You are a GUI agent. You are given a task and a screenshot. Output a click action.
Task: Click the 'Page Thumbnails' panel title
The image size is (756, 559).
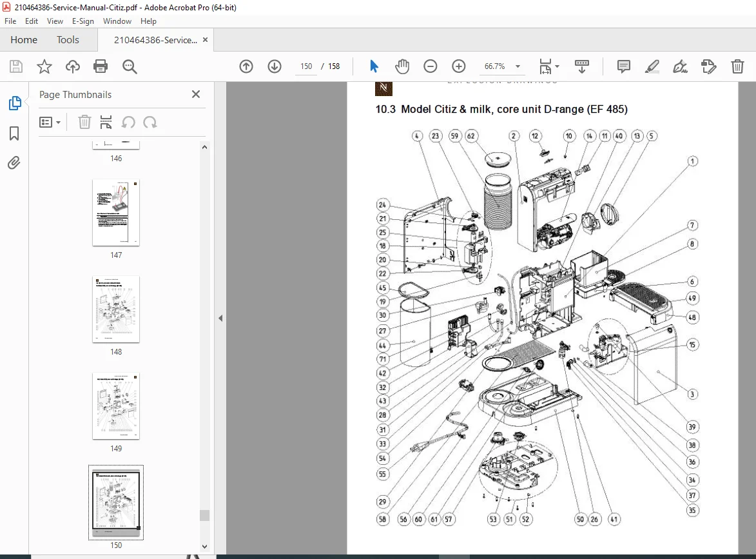(75, 95)
